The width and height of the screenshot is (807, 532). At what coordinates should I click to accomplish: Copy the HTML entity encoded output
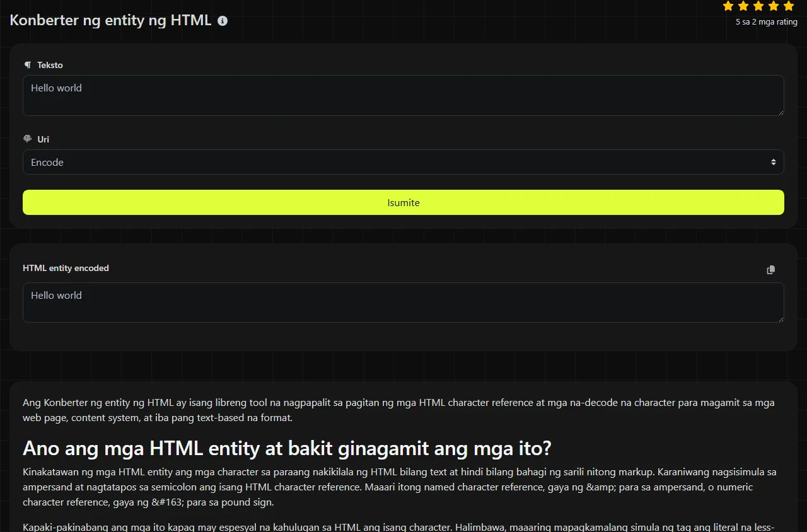(x=770, y=270)
